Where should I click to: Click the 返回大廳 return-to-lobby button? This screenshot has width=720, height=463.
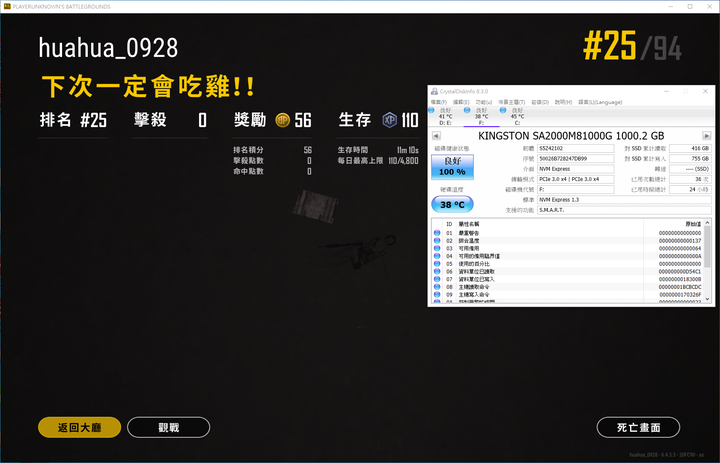click(79, 427)
